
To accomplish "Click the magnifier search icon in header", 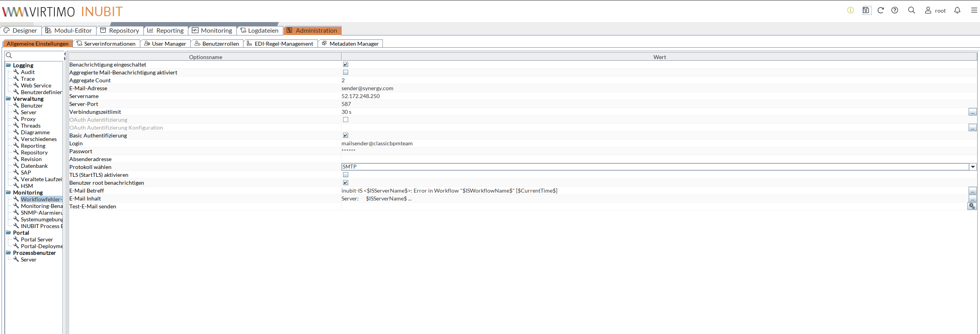I will (x=911, y=10).
